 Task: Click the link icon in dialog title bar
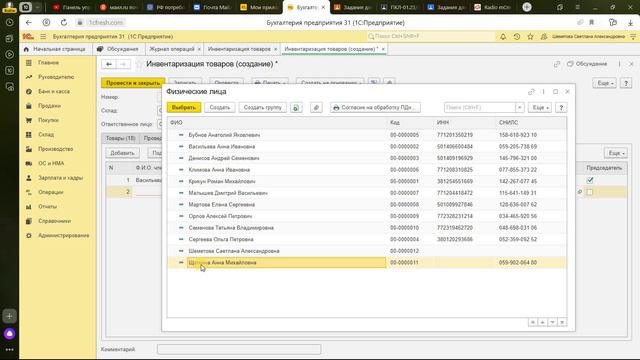point(531,92)
